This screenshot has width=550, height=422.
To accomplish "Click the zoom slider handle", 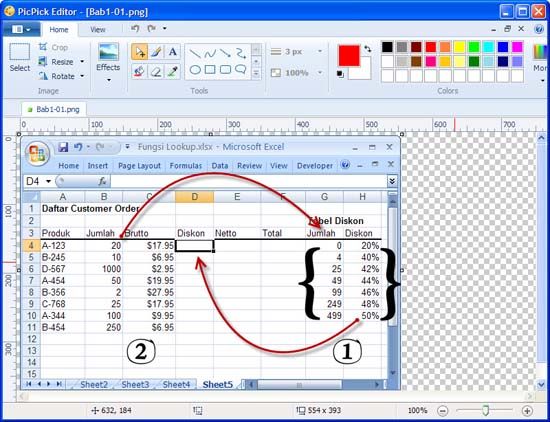I will click(x=486, y=410).
